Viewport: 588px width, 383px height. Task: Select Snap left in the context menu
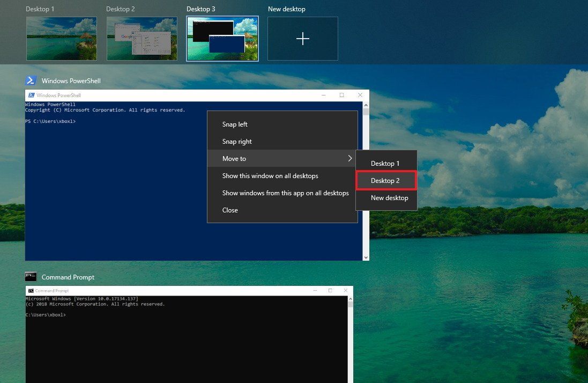pyautogui.click(x=282, y=124)
